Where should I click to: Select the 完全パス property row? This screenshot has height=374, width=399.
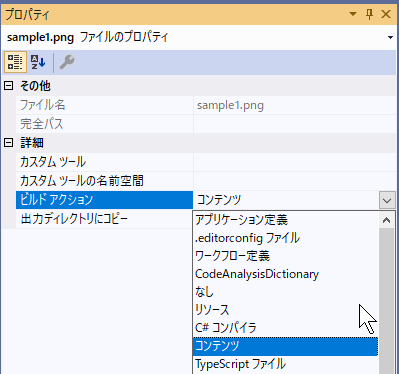(x=104, y=124)
